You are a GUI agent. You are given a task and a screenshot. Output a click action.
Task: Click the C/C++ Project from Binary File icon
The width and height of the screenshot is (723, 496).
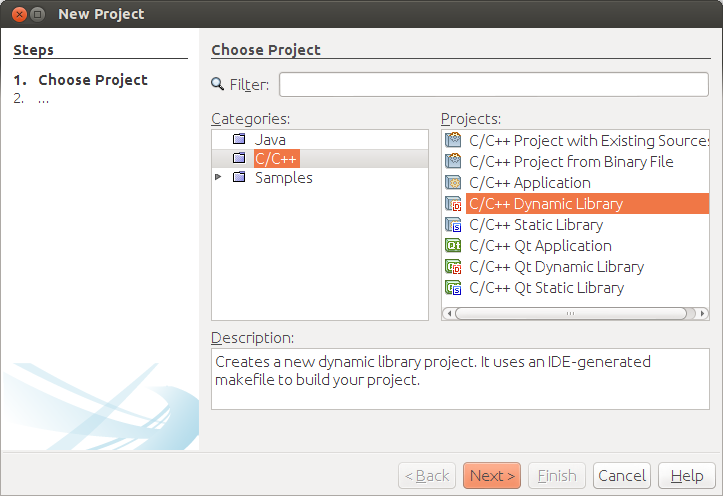pyautogui.click(x=453, y=162)
